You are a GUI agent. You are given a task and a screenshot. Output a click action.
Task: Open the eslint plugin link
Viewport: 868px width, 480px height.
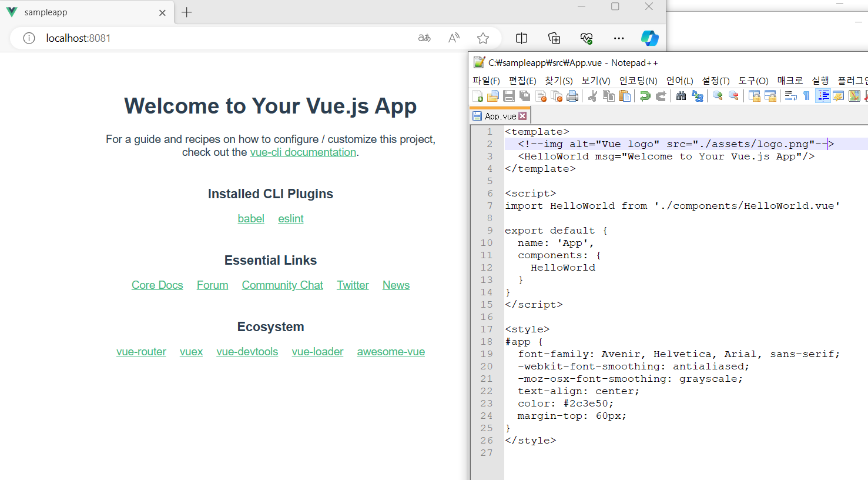(291, 219)
